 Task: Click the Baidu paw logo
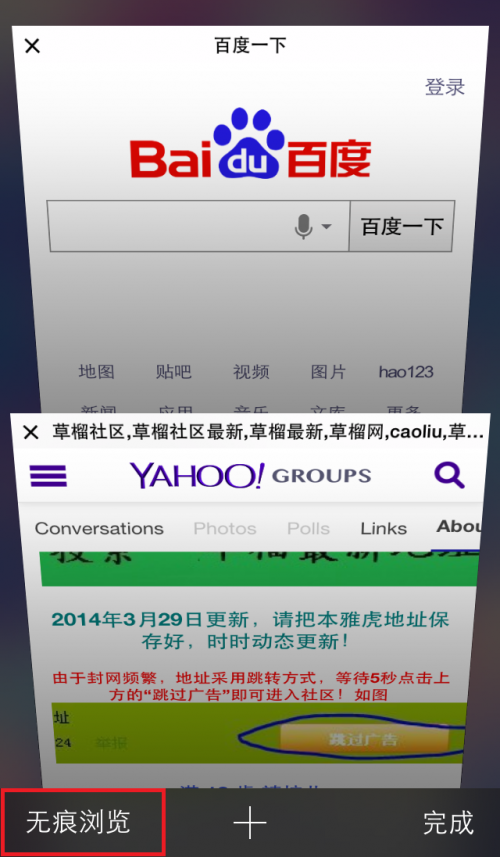coord(251,143)
